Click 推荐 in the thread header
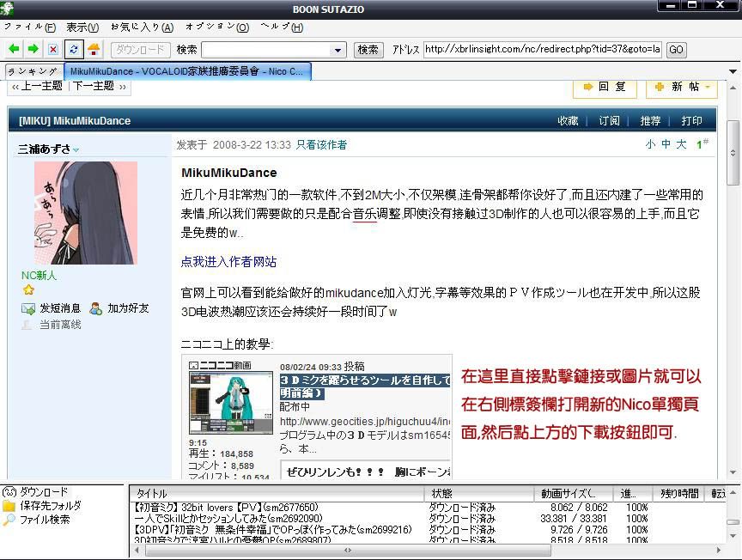 pos(650,121)
